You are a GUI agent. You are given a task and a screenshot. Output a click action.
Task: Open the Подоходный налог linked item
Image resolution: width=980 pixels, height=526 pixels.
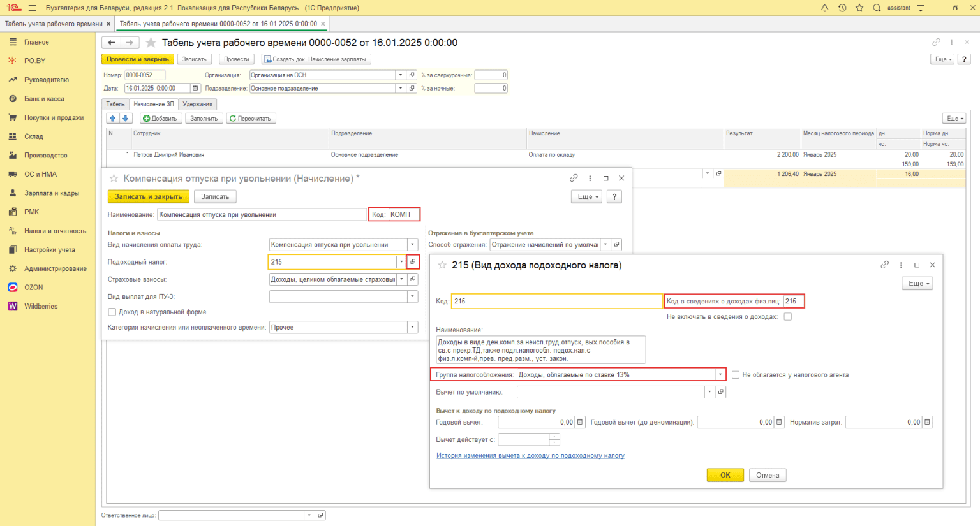[x=413, y=262]
